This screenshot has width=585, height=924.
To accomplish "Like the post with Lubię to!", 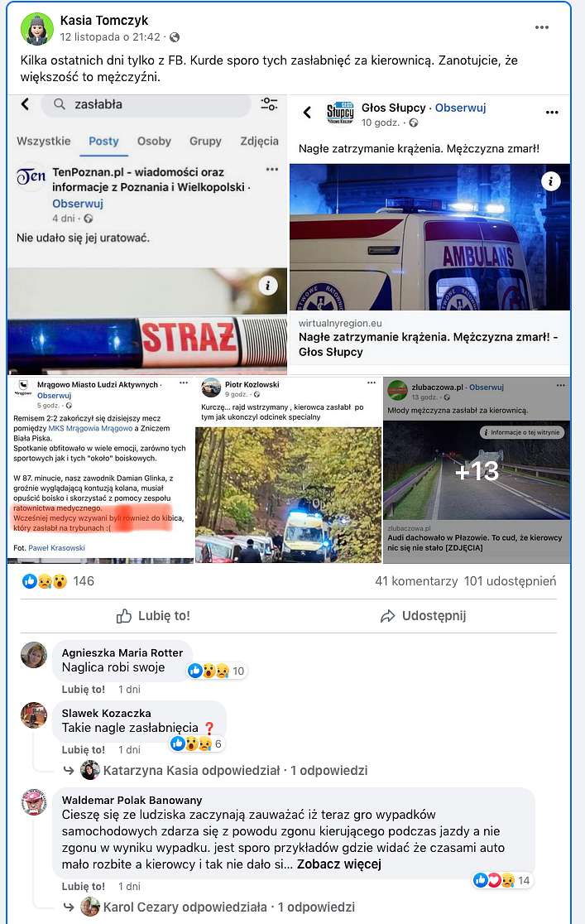I will pyautogui.click(x=153, y=616).
